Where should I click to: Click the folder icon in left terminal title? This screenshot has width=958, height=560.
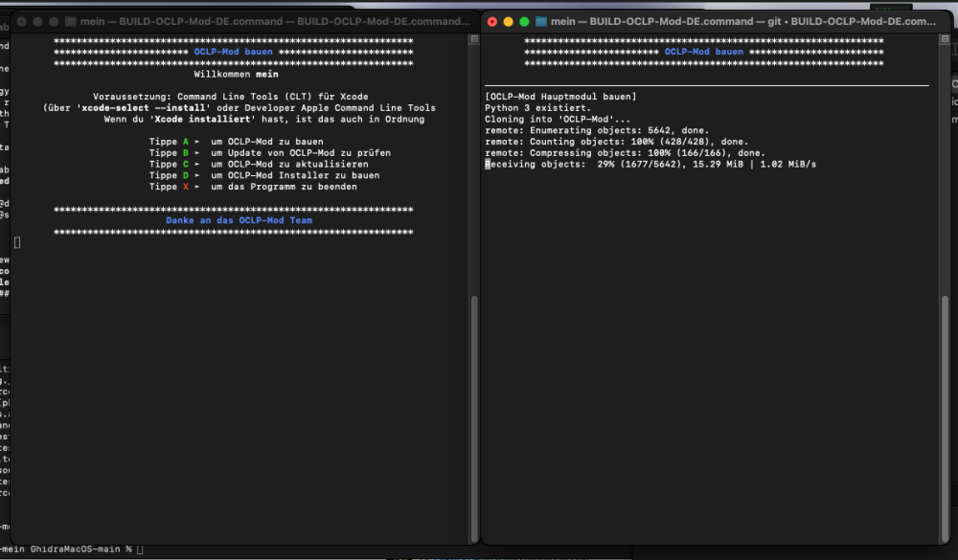click(70, 21)
